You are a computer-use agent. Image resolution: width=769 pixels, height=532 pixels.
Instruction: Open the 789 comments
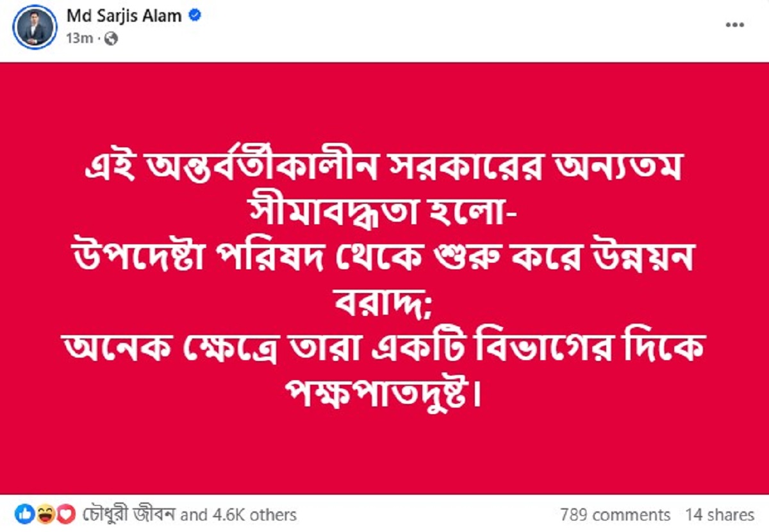(x=615, y=515)
